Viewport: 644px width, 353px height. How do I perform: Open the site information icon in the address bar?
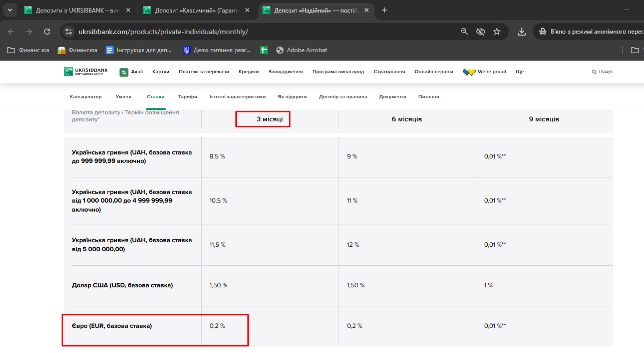[69, 32]
